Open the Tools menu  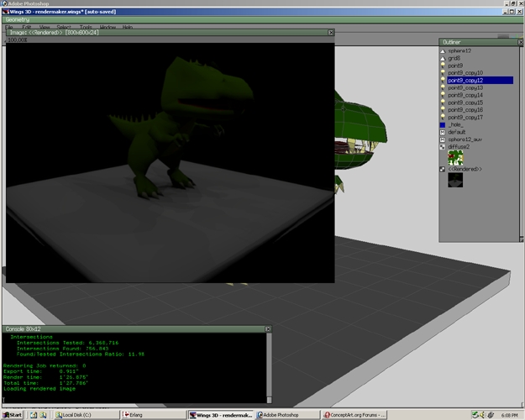coord(86,27)
